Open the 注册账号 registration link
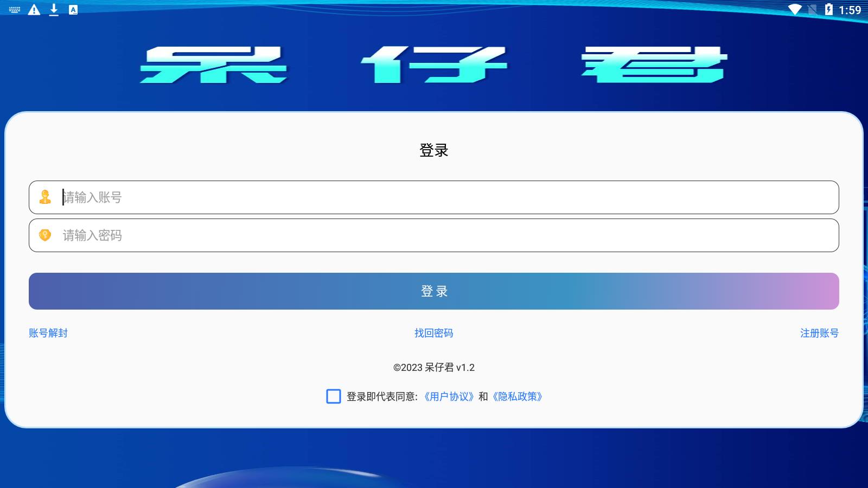Viewport: 868px width, 488px height. pyautogui.click(x=819, y=333)
